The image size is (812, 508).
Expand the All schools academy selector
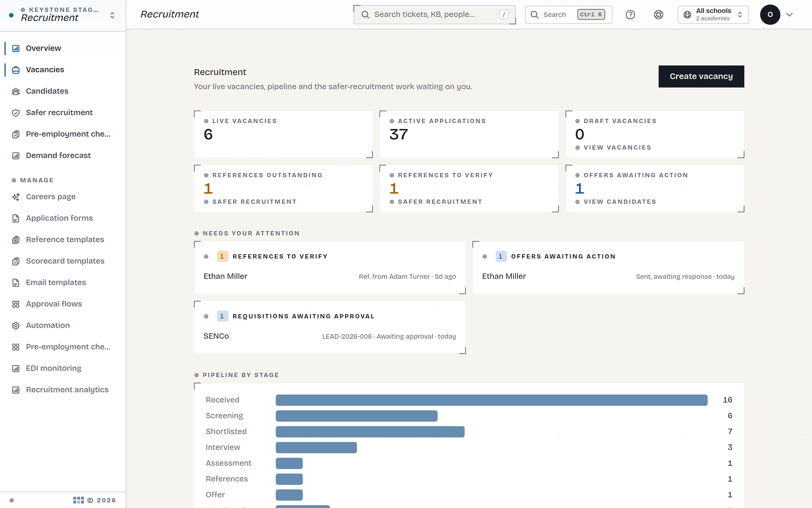pos(713,15)
